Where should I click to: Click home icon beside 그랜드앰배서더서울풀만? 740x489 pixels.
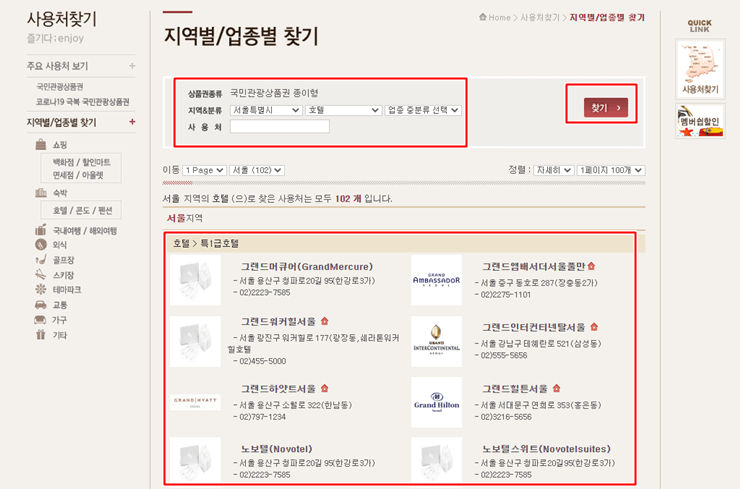point(591,266)
